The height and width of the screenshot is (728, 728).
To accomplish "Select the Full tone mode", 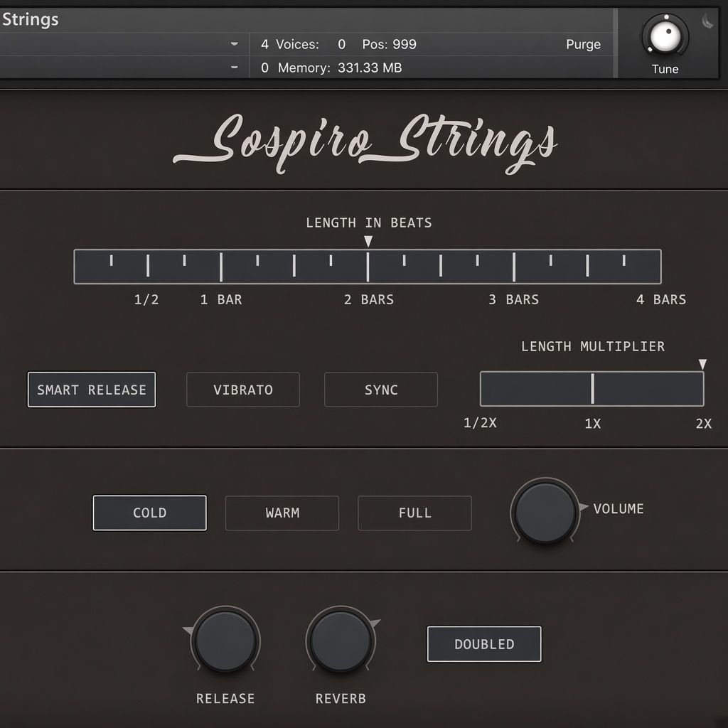I will 414,513.
